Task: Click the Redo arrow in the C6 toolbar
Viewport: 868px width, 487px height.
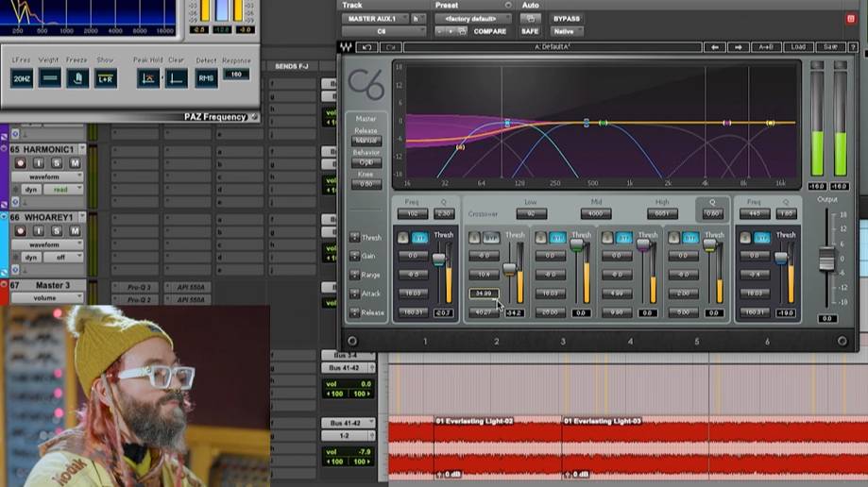Action: [x=390, y=47]
